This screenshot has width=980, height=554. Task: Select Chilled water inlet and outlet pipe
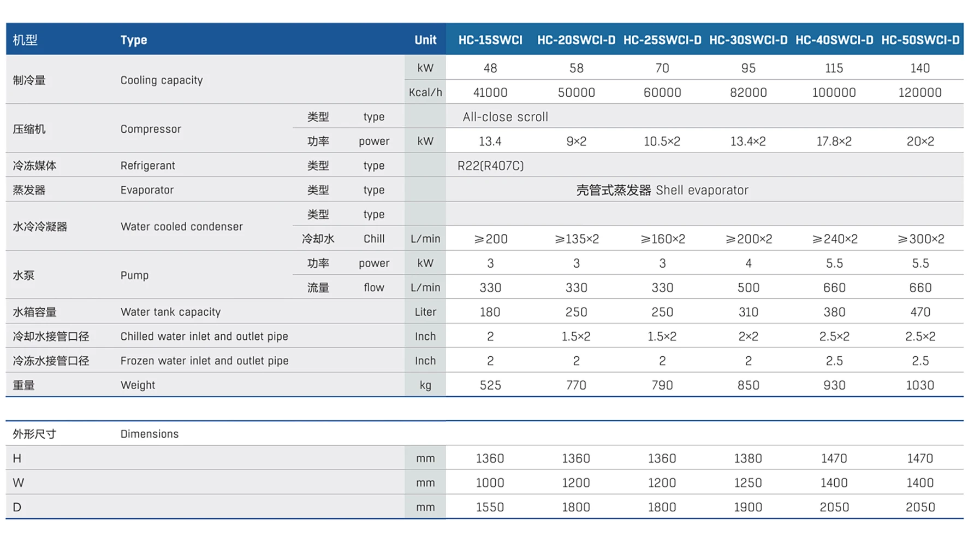pyautogui.click(x=204, y=337)
